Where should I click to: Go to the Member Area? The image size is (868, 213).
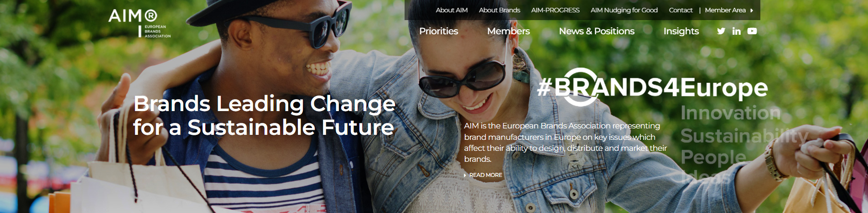pos(725,10)
